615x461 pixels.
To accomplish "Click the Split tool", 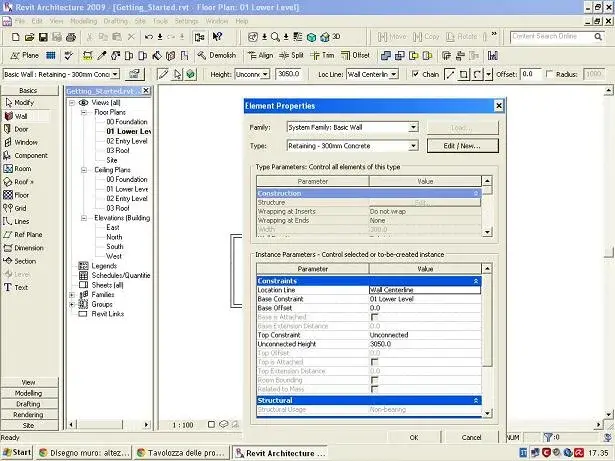I will 291,55.
